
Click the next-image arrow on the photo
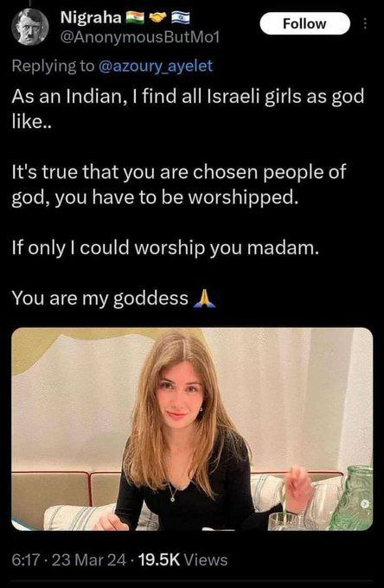coord(363,503)
